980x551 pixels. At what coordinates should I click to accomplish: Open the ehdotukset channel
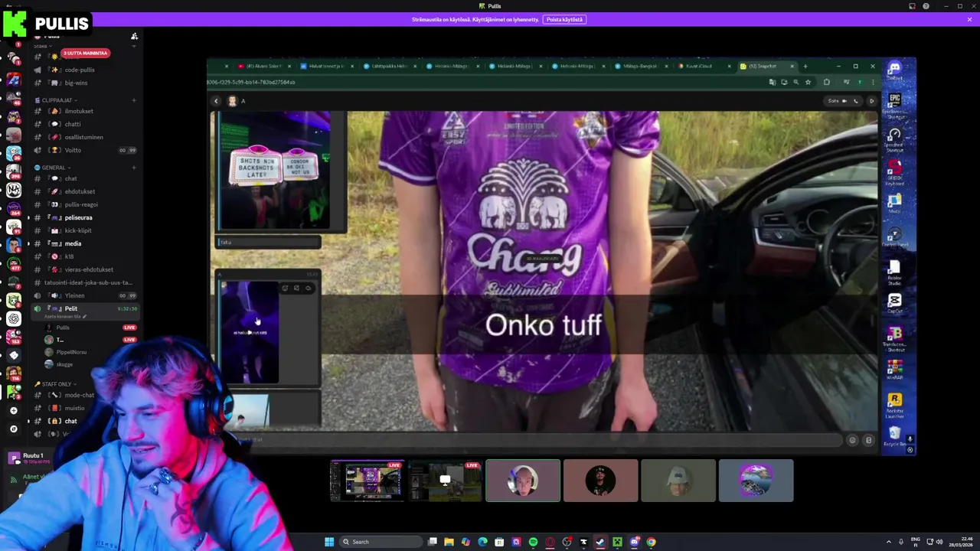pos(80,191)
